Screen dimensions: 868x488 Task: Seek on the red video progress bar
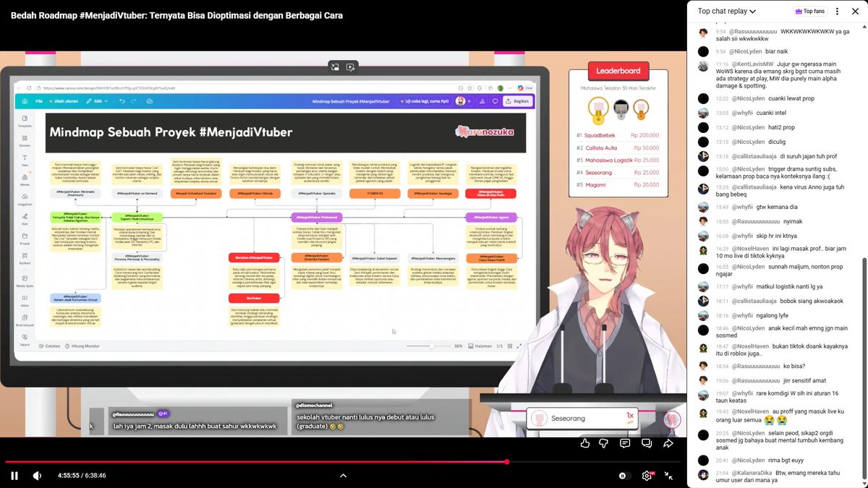coord(256,461)
